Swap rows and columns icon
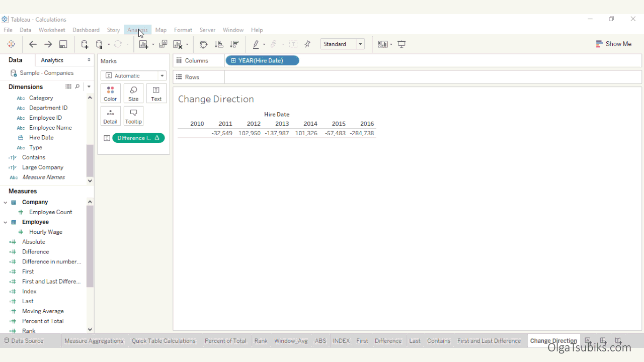Viewport: 644px width, 362px height. point(203,44)
